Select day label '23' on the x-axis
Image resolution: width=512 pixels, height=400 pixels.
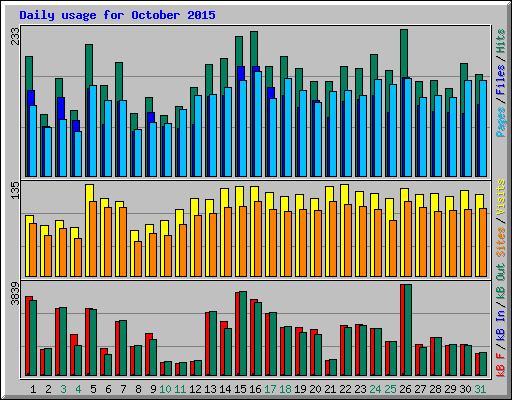pos(360,389)
